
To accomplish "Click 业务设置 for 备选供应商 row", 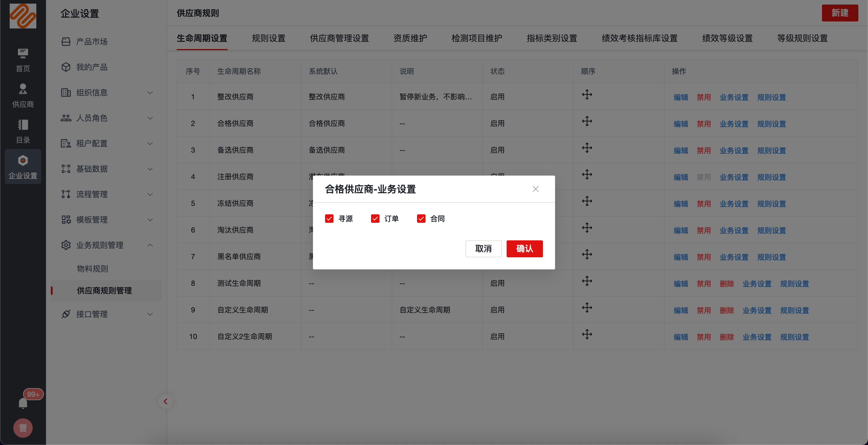I will [x=734, y=151].
